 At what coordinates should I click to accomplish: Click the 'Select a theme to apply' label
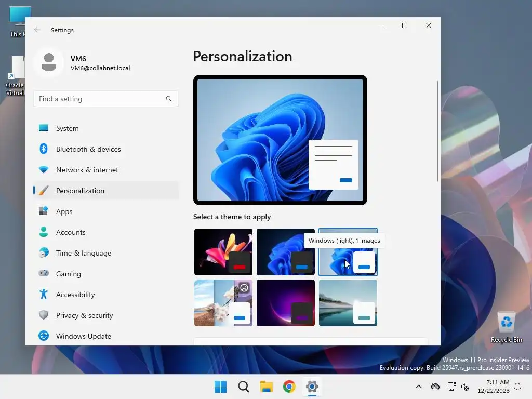[232, 217]
